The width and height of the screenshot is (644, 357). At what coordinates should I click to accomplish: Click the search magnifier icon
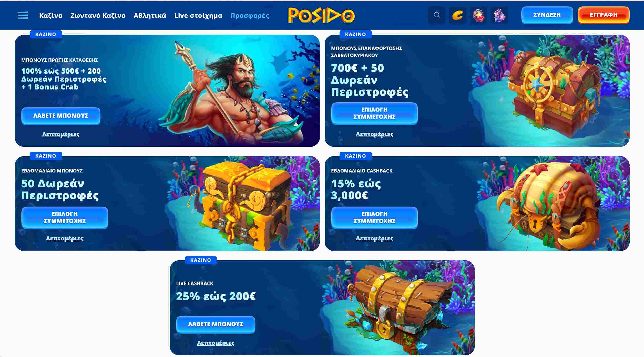coord(437,15)
